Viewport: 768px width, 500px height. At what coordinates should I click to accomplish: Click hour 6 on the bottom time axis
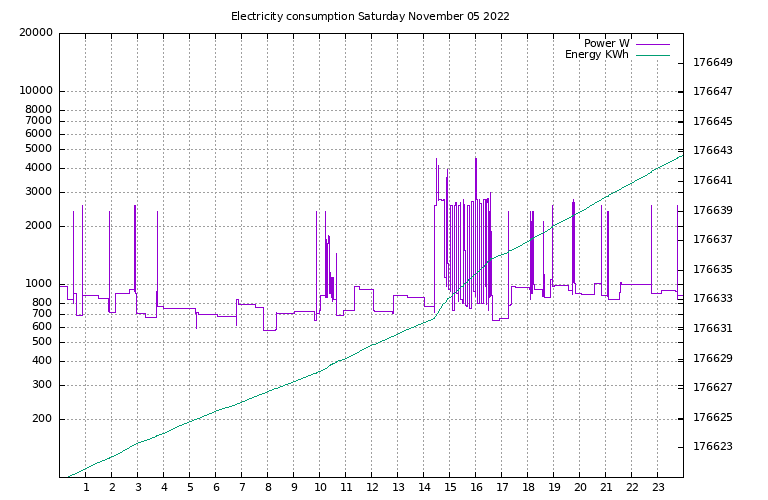click(x=216, y=488)
